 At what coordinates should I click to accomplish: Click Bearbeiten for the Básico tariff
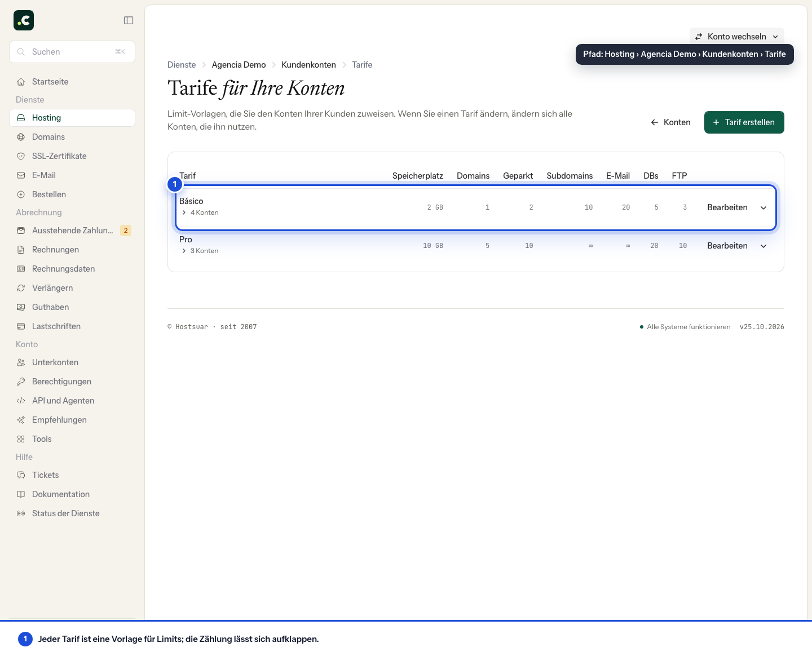[727, 207]
